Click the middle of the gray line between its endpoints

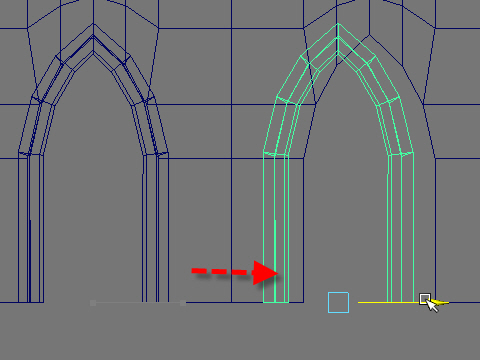138,303
